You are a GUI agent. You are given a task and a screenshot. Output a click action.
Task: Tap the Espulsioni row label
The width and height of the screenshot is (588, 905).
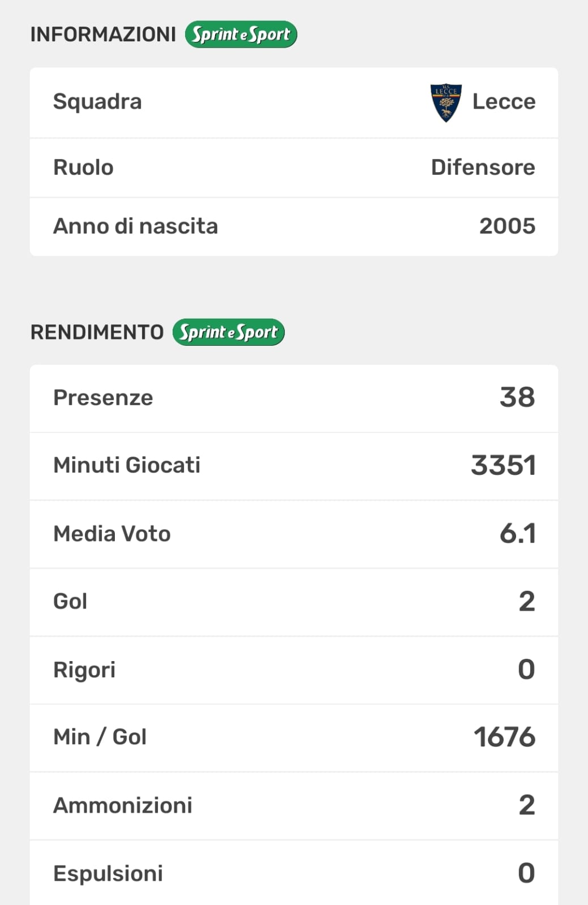click(108, 873)
